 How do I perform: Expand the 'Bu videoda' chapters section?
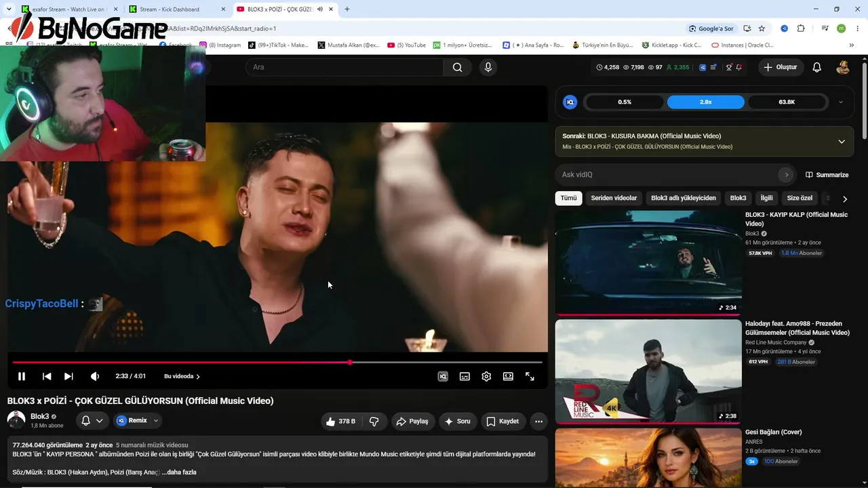tap(182, 376)
